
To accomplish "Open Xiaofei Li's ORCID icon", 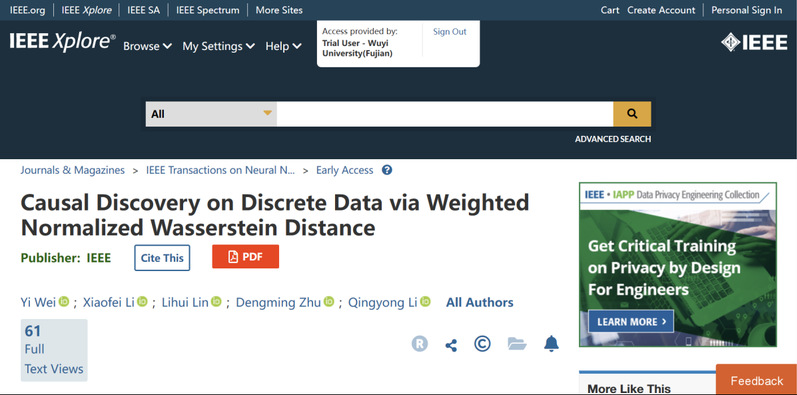I will click(x=142, y=302).
